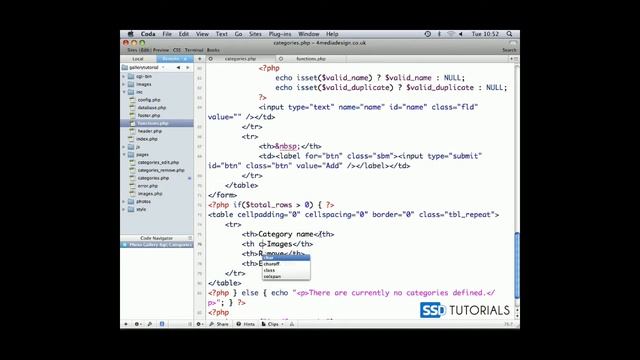Click the editor vertical scrollbar thumb
The image size is (640, 360).
tap(517, 265)
